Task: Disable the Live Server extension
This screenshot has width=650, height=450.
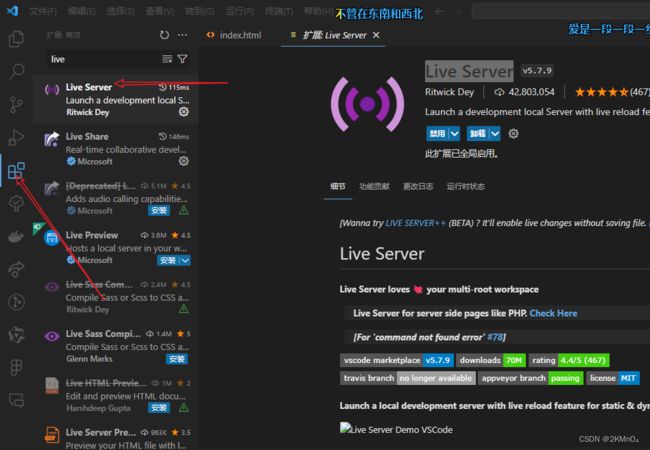Action: tap(437, 133)
